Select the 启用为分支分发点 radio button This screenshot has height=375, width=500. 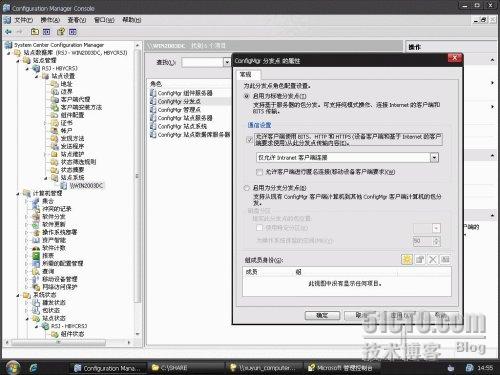click(x=247, y=188)
